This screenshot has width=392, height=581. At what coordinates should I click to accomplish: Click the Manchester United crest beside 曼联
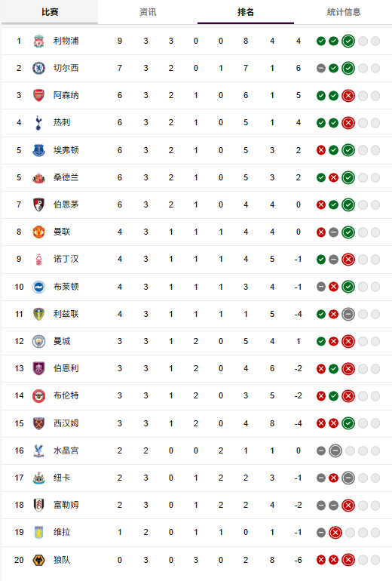pos(38,232)
